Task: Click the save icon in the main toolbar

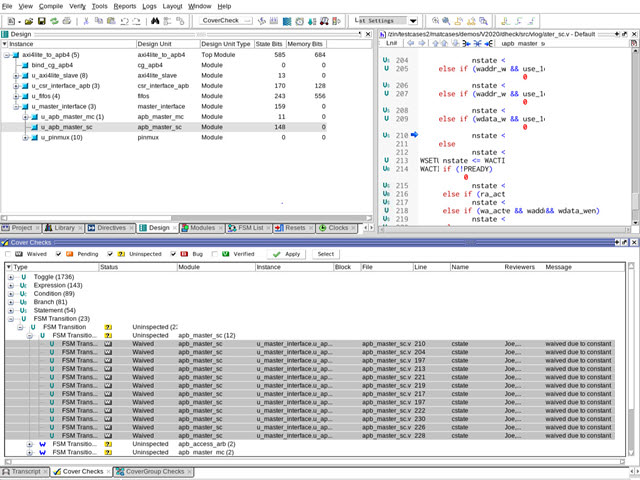Action: [x=40, y=20]
